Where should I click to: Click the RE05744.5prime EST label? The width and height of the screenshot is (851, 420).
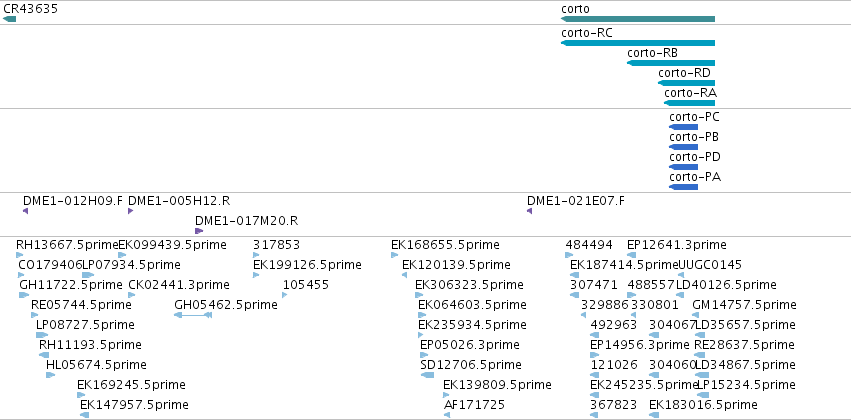pyautogui.click(x=81, y=305)
